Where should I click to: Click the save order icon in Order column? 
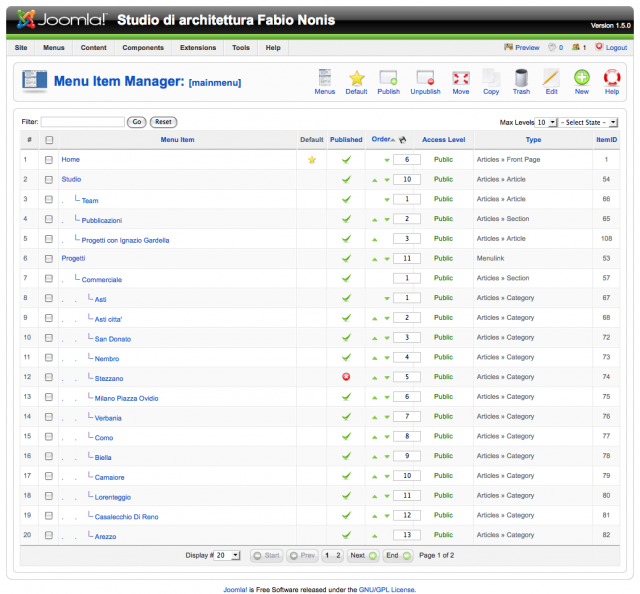(x=403, y=140)
